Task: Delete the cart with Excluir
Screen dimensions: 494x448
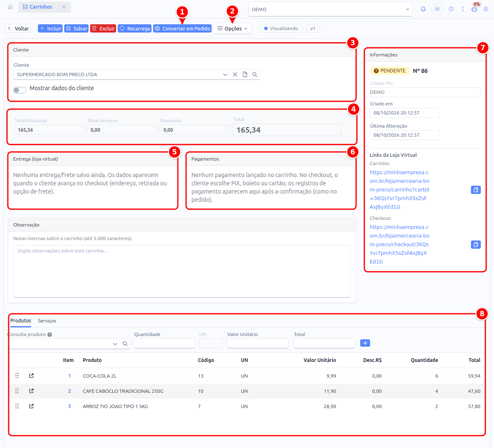Action: coord(103,28)
